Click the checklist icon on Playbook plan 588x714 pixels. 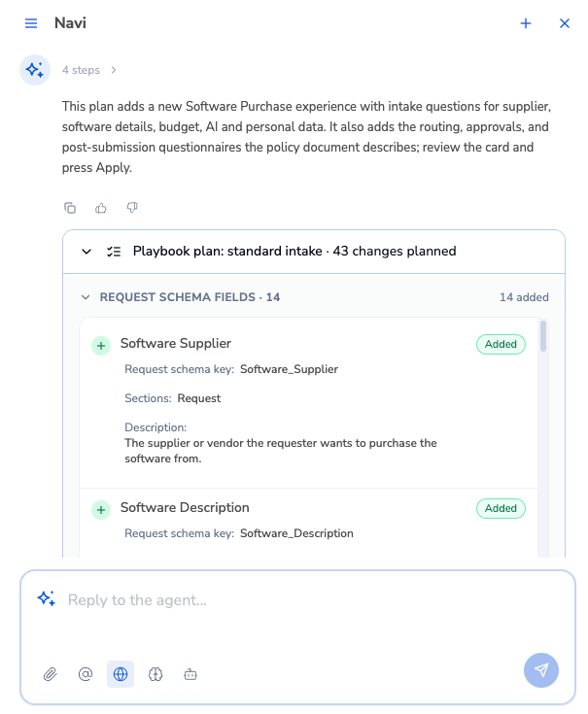tap(114, 252)
